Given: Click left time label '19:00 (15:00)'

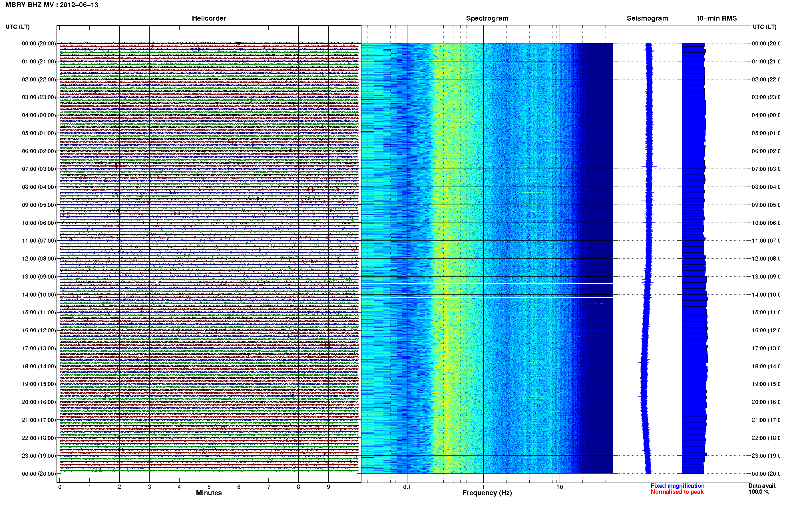Looking at the screenshot, I should point(39,384).
